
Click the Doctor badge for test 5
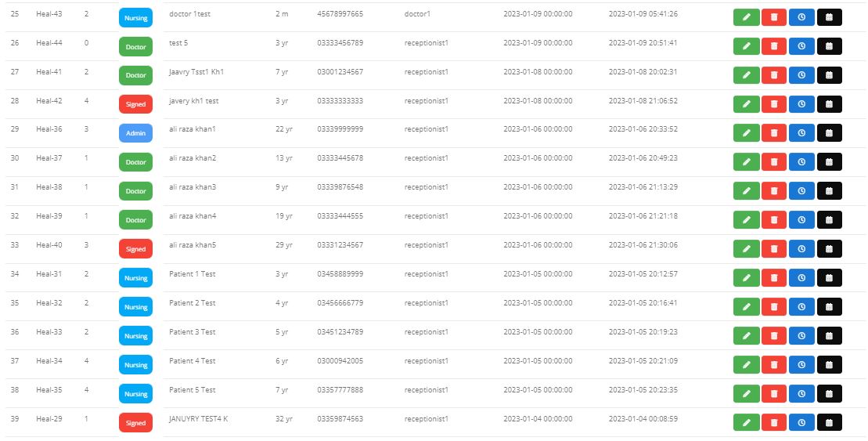click(x=135, y=46)
